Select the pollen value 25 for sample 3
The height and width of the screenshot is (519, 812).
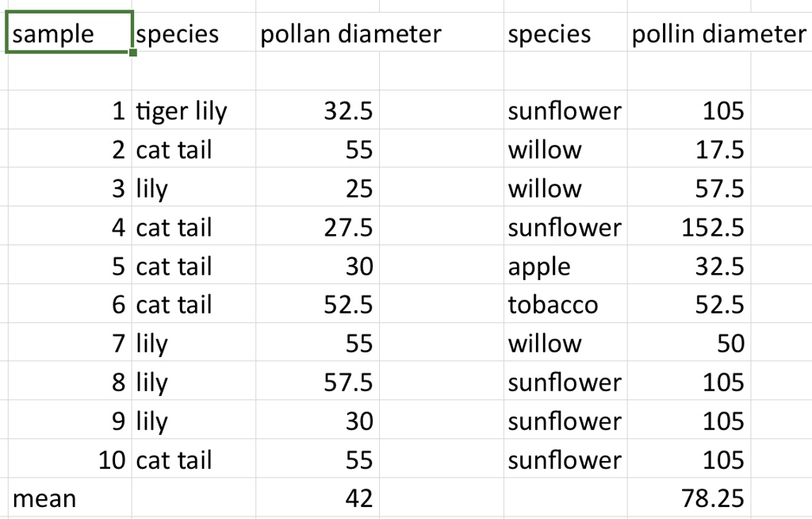[x=317, y=187]
